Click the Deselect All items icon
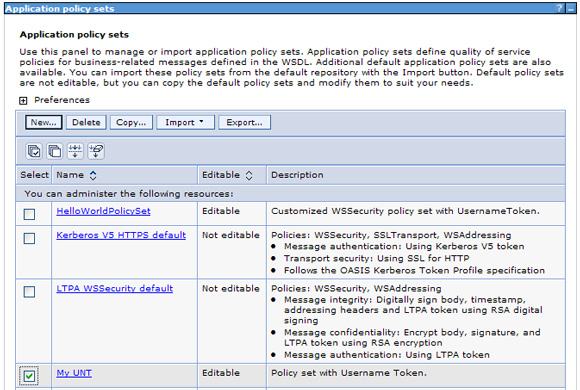 [x=55, y=151]
